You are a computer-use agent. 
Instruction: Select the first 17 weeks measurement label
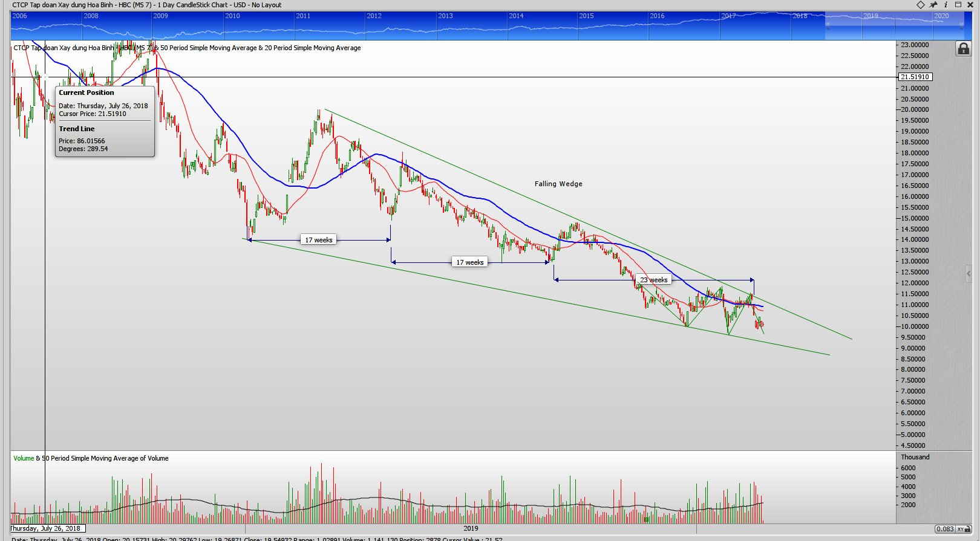tap(318, 240)
